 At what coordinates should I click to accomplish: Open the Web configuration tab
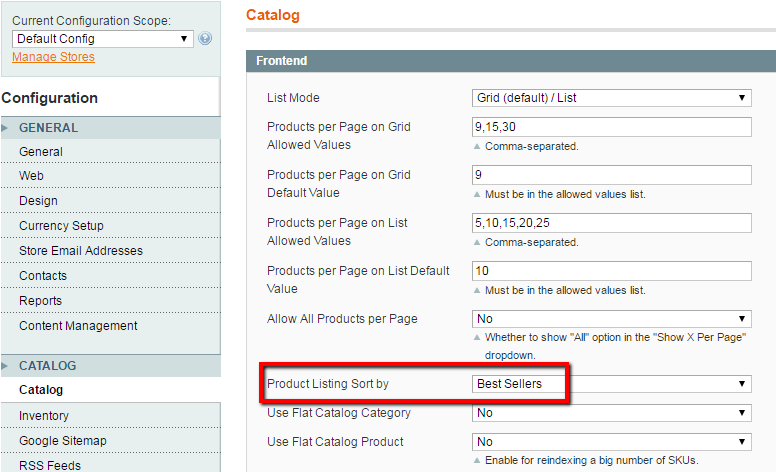(111, 176)
